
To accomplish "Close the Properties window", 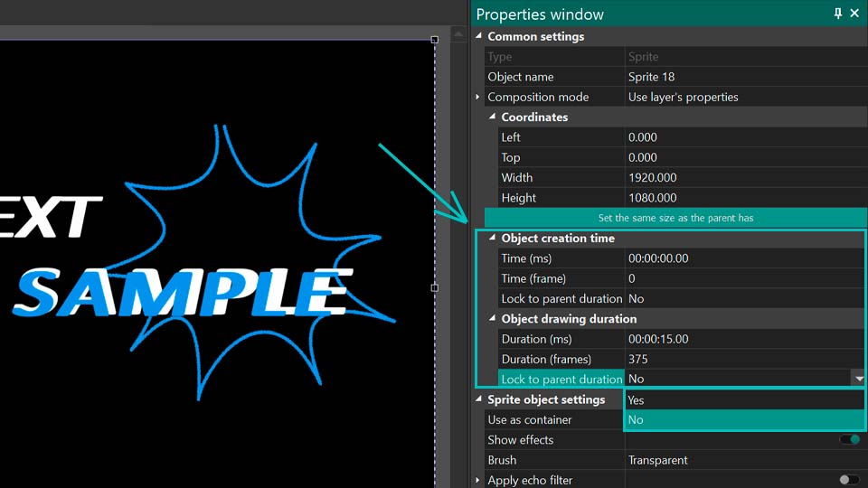I will tap(854, 14).
